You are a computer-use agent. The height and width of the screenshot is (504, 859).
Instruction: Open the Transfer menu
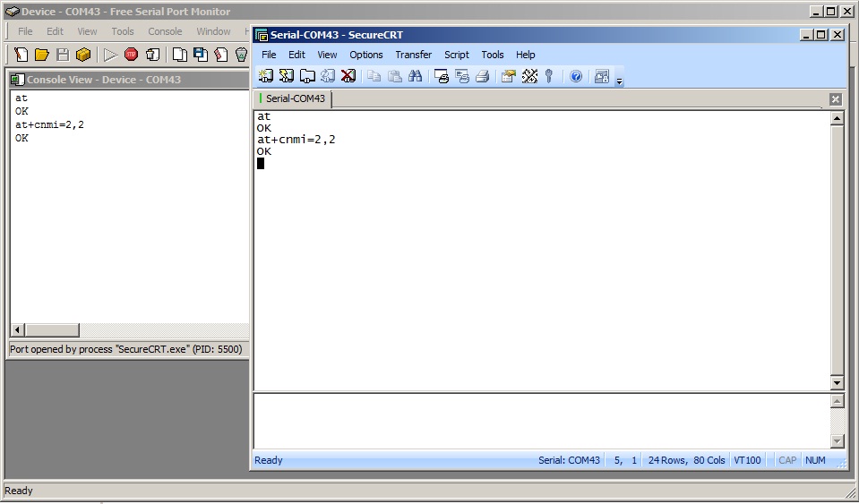pyautogui.click(x=414, y=55)
